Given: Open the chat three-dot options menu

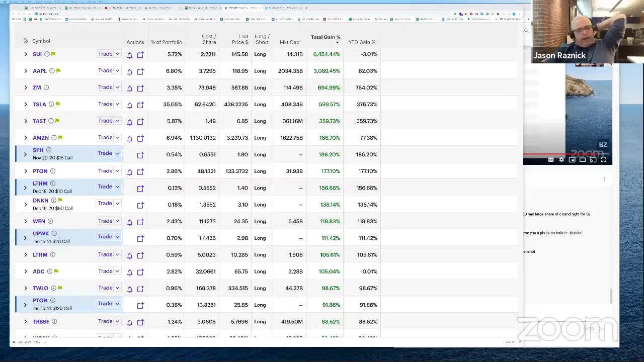Looking at the screenshot, I should coord(604,179).
